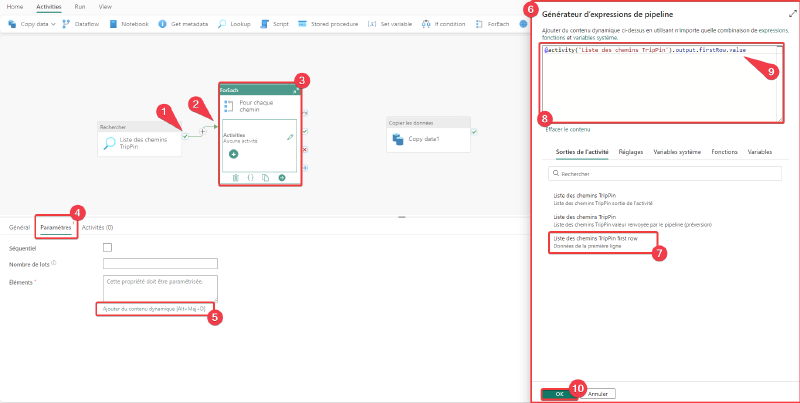Add a Script activity

(x=274, y=24)
